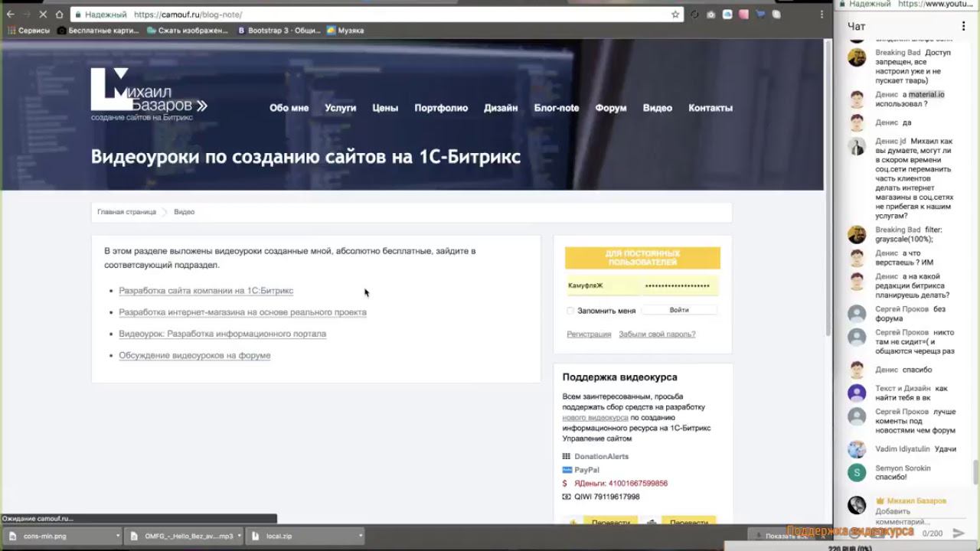Open the PayPal donation link
Screen dimensions: 980x551
(x=587, y=470)
